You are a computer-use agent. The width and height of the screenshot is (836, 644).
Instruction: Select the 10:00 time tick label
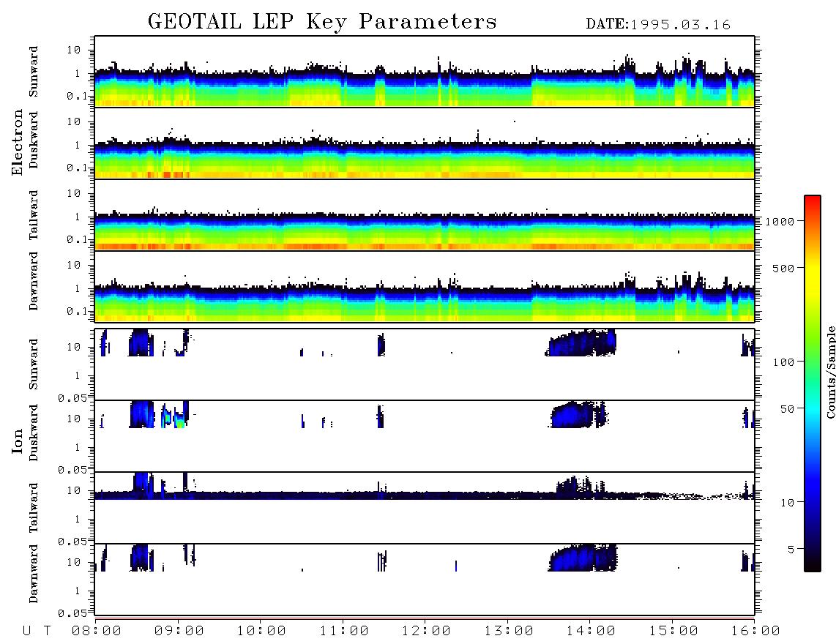[261, 631]
